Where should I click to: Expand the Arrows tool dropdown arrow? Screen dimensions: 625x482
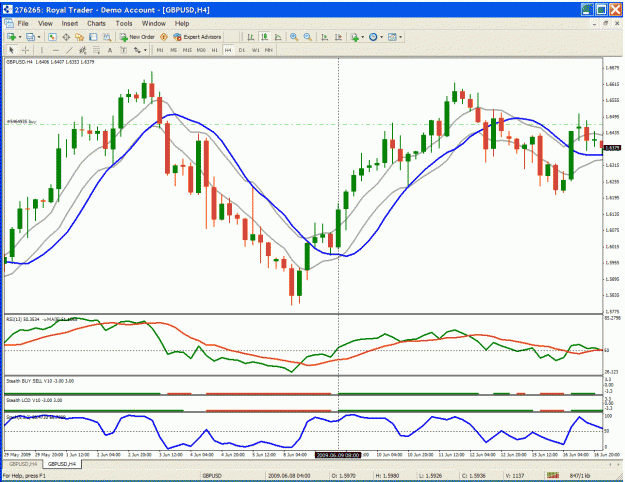[145, 50]
